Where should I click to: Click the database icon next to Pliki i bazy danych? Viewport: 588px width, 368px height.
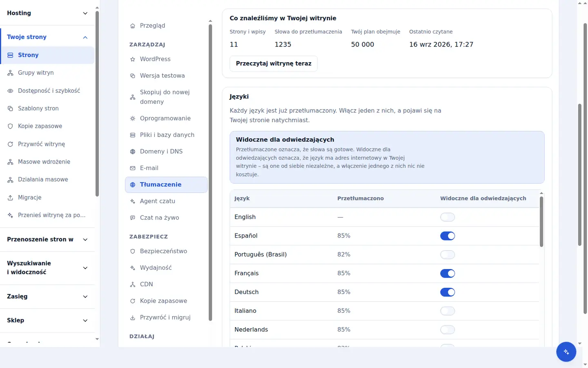click(x=133, y=135)
